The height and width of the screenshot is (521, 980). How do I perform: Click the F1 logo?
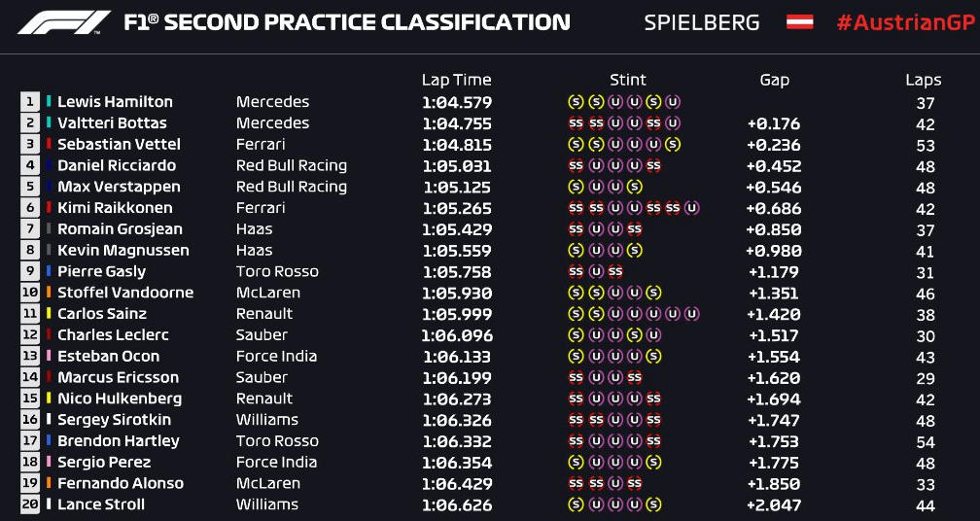[x=63, y=22]
